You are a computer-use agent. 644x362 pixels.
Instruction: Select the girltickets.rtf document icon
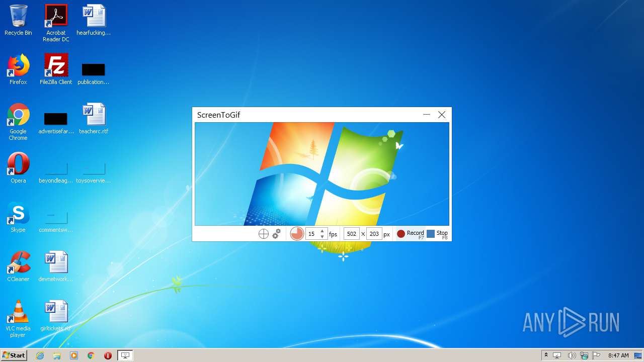(x=56, y=316)
